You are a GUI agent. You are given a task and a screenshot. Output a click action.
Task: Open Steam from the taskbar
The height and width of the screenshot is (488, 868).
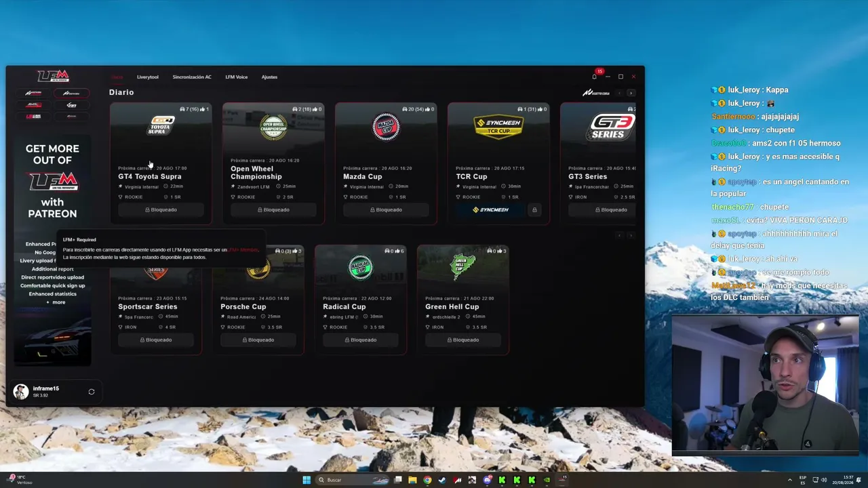coord(442,480)
